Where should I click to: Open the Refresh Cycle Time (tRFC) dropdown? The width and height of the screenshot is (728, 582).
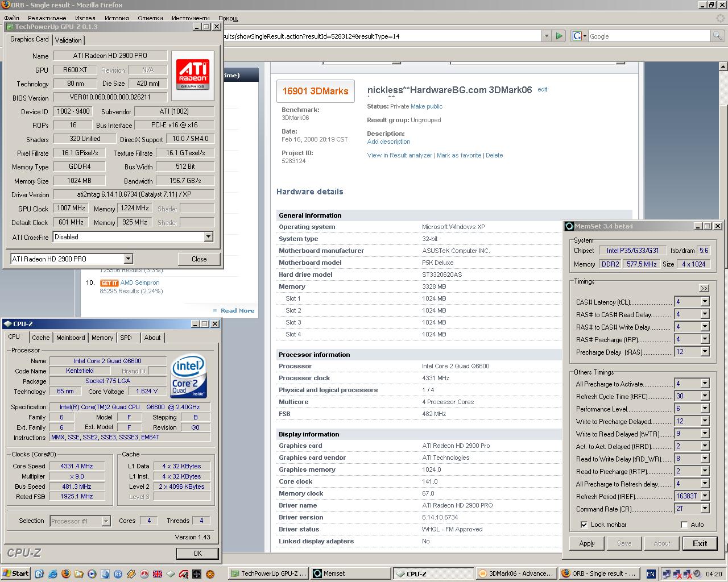pyautogui.click(x=705, y=396)
